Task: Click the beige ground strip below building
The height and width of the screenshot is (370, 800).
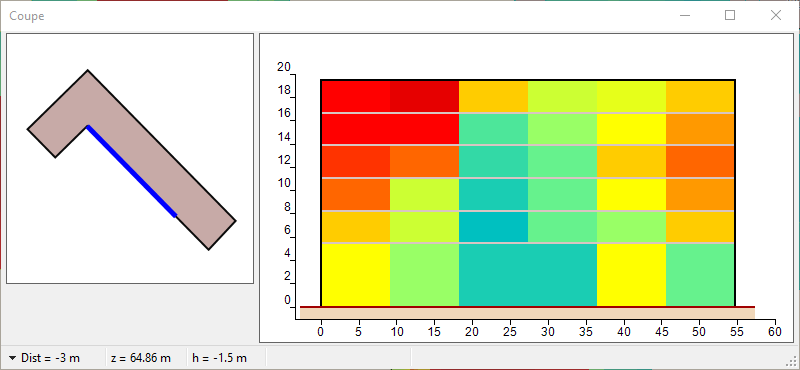Action: pos(527,313)
